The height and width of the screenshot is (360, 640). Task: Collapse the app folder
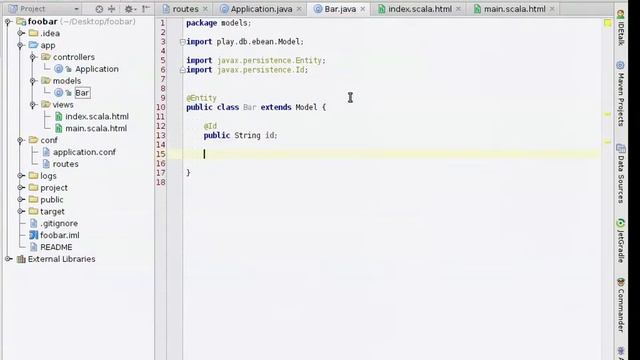tap(20, 45)
